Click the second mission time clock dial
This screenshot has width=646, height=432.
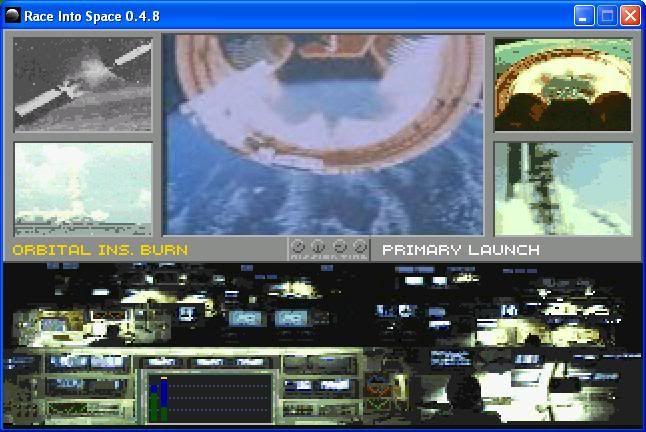click(x=318, y=246)
